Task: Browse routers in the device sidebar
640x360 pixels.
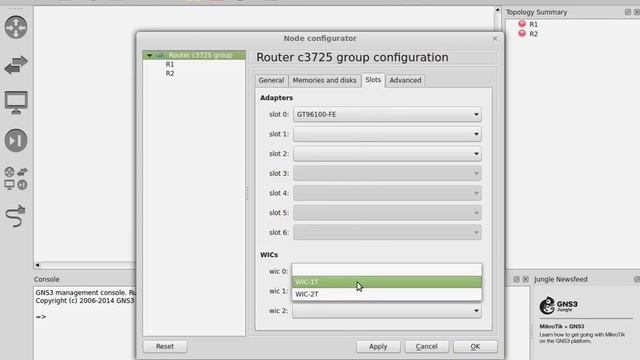Action: (16, 27)
